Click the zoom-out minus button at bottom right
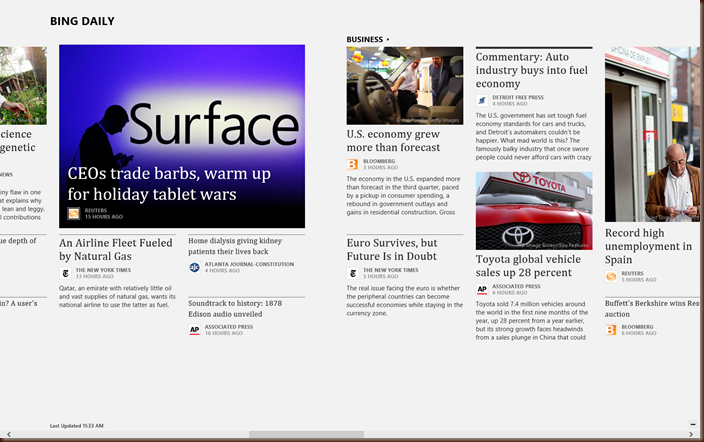 pyautogui.click(x=692, y=425)
